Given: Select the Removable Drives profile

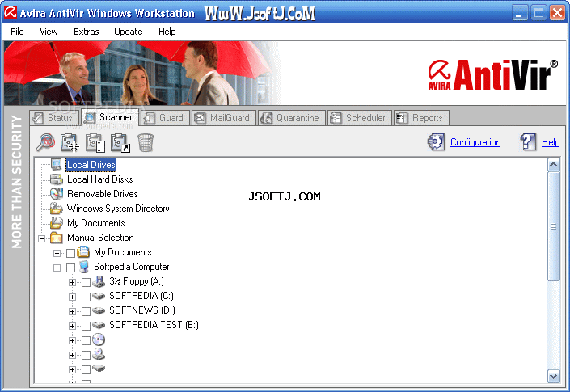Looking at the screenshot, I should [x=103, y=194].
